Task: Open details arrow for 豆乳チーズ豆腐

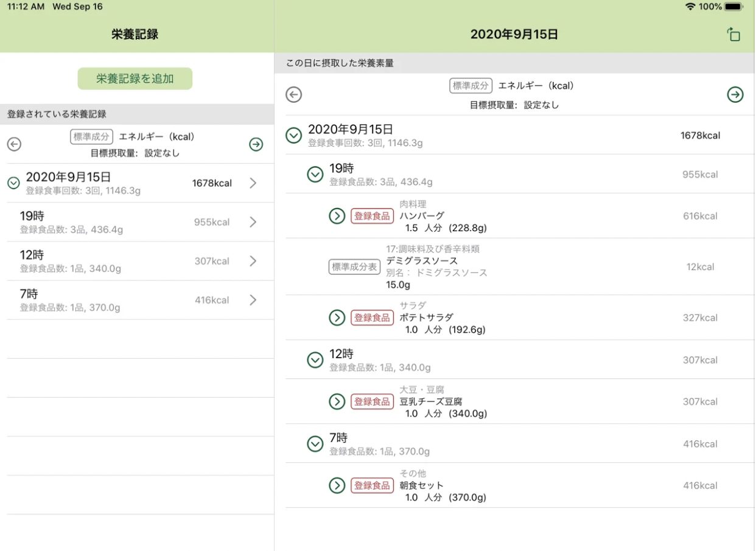Action: pos(337,401)
